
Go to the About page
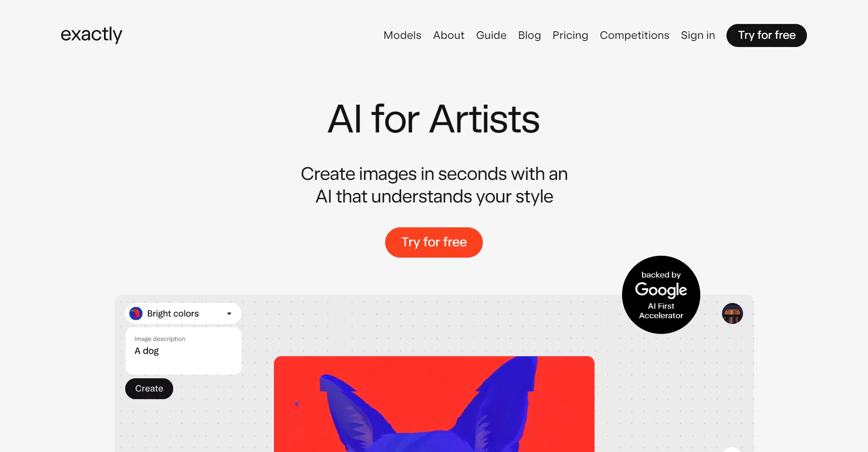pos(448,35)
